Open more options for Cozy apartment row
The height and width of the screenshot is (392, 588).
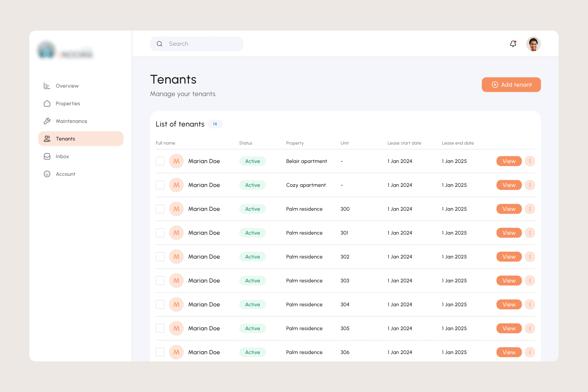(x=529, y=185)
